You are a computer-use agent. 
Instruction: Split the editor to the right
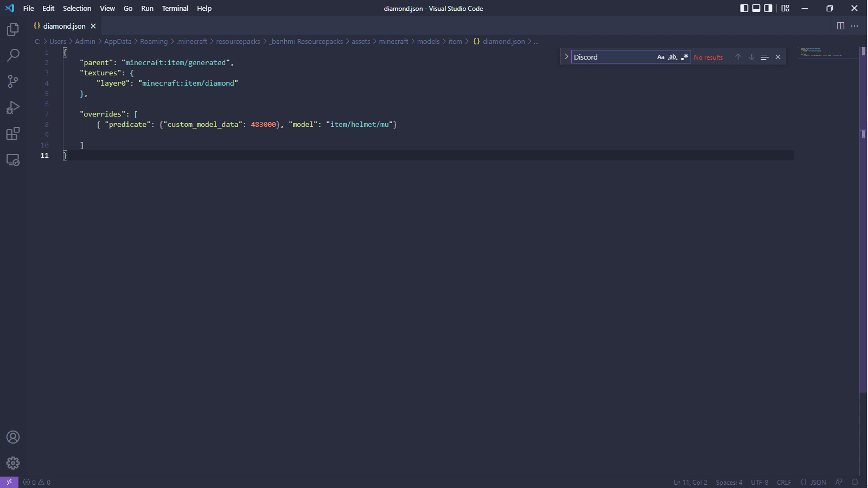point(840,26)
